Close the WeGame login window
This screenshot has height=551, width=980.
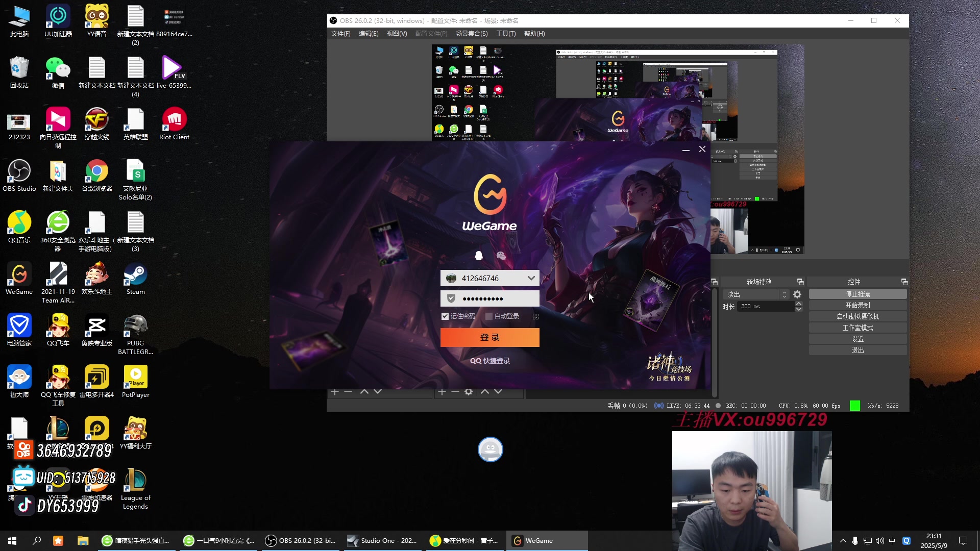point(702,149)
